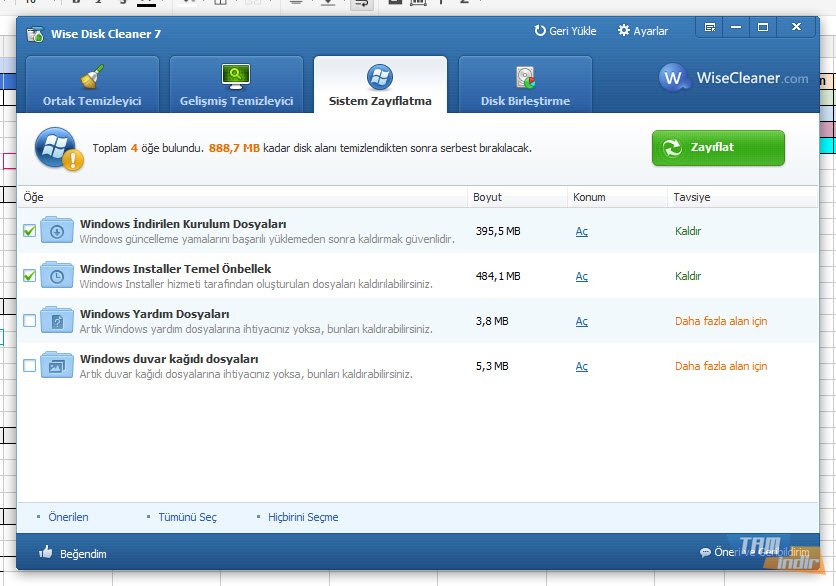Sort list by the Boyut column header
The height and width of the screenshot is (586, 836).
(487, 197)
